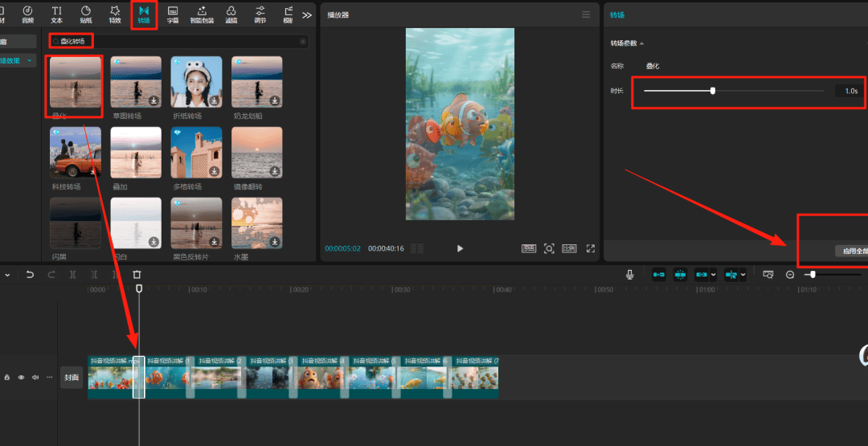Select the 转场 (Transitions) tab
Screen dimensions: 868x446
(x=144, y=14)
